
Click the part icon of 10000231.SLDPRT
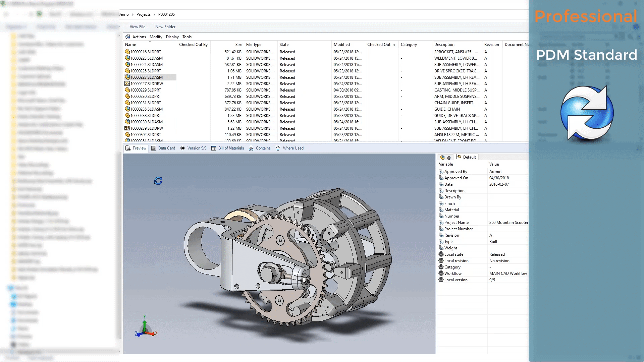(x=127, y=103)
